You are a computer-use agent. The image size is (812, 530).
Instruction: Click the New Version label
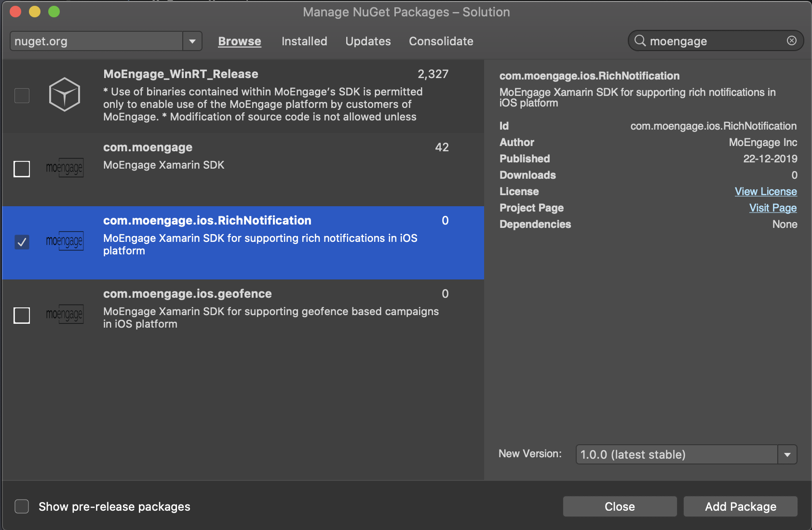tap(530, 453)
